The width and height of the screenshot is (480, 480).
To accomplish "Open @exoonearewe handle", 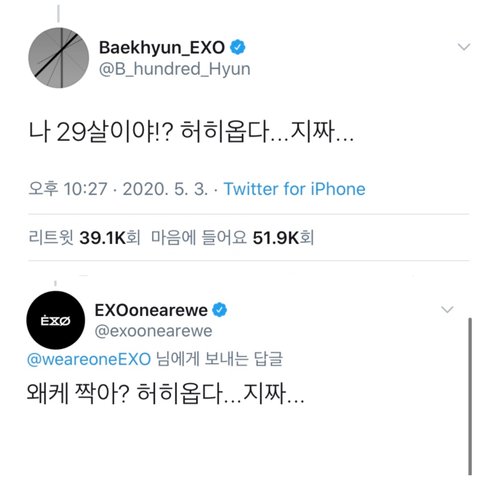I will [x=153, y=331].
